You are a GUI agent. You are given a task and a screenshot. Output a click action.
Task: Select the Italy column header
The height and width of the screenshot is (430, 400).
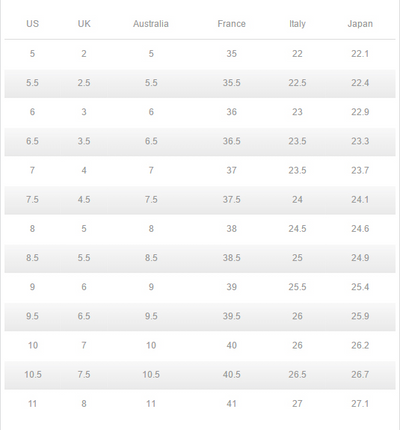tap(297, 24)
